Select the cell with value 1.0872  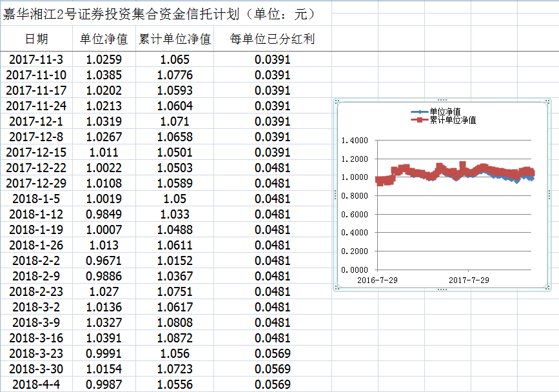[x=175, y=338]
